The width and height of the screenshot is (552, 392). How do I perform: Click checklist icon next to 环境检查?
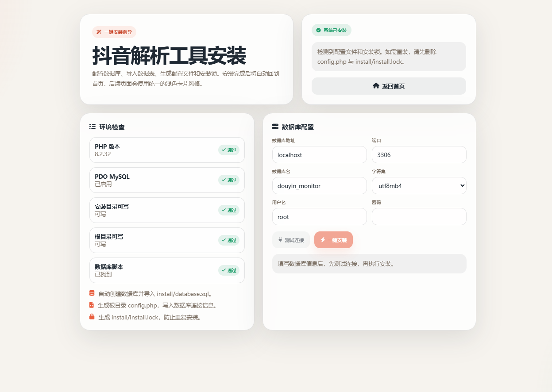coord(92,127)
